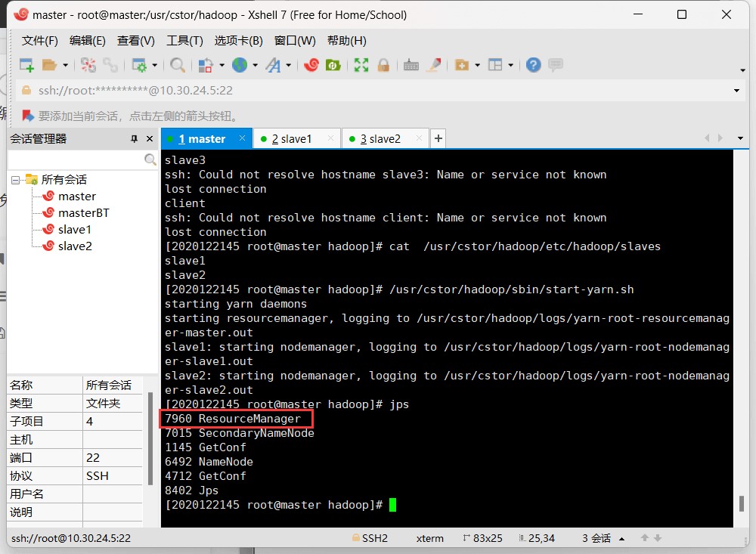Open the globe encoding dropdown arrow
The image size is (756, 554).
pos(256,66)
